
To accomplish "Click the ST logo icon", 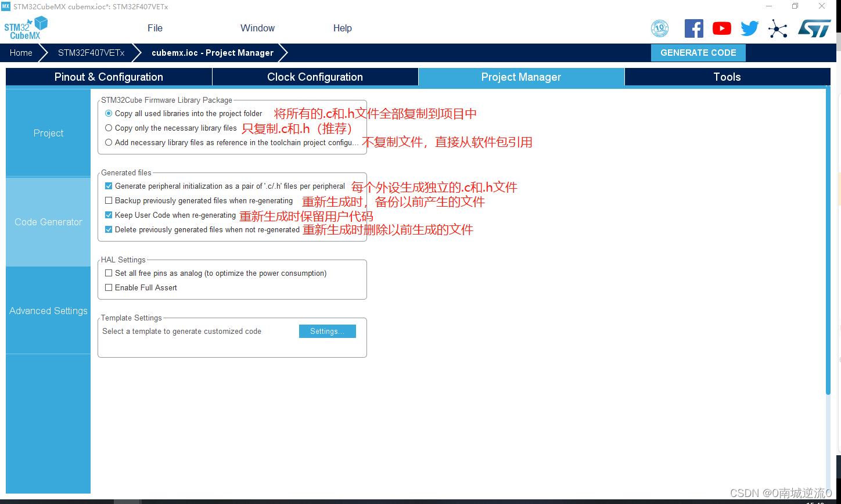I will point(814,28).
